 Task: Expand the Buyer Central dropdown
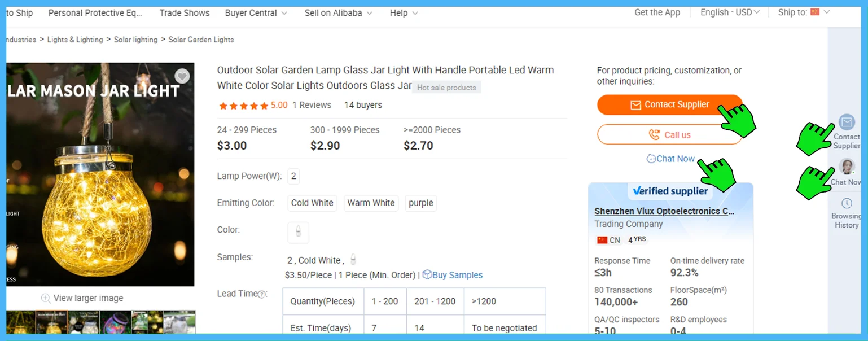(256, 13)
